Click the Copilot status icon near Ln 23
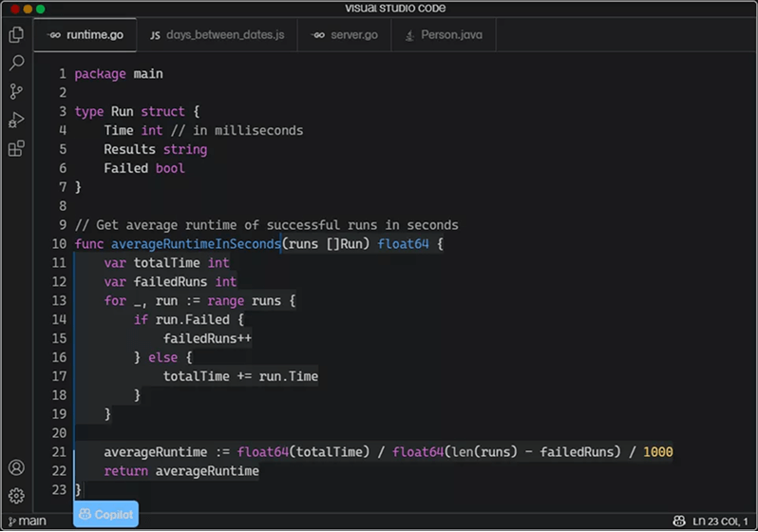This screenshot has height=532, width=758. (679, 521)
